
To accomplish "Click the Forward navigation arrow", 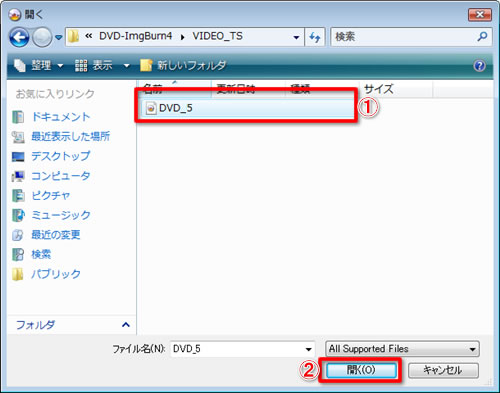I will 42,37.
